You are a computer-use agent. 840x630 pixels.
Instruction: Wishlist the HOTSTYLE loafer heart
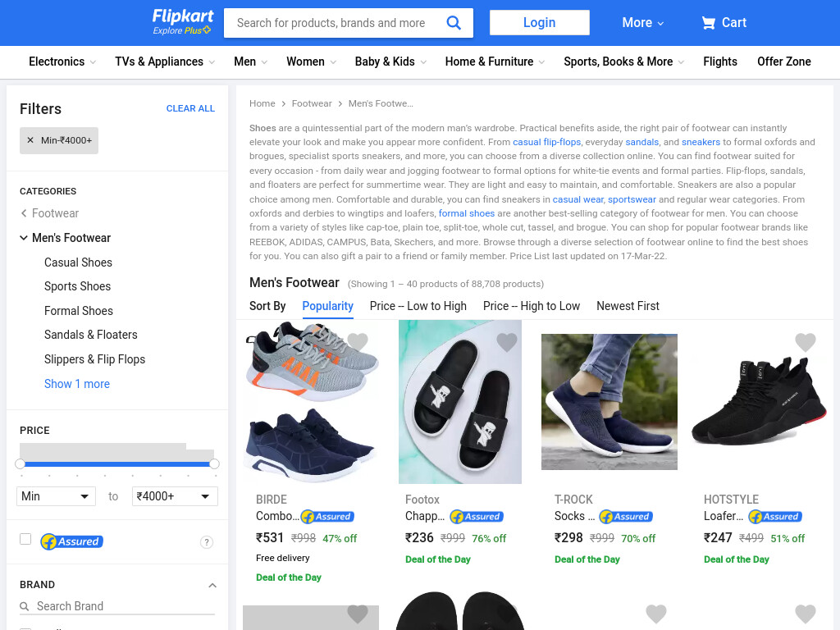pos(806,342)
